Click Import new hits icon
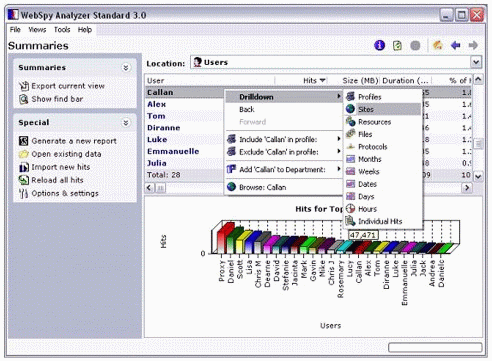This screenshot has width=492, height=361. 24,167
